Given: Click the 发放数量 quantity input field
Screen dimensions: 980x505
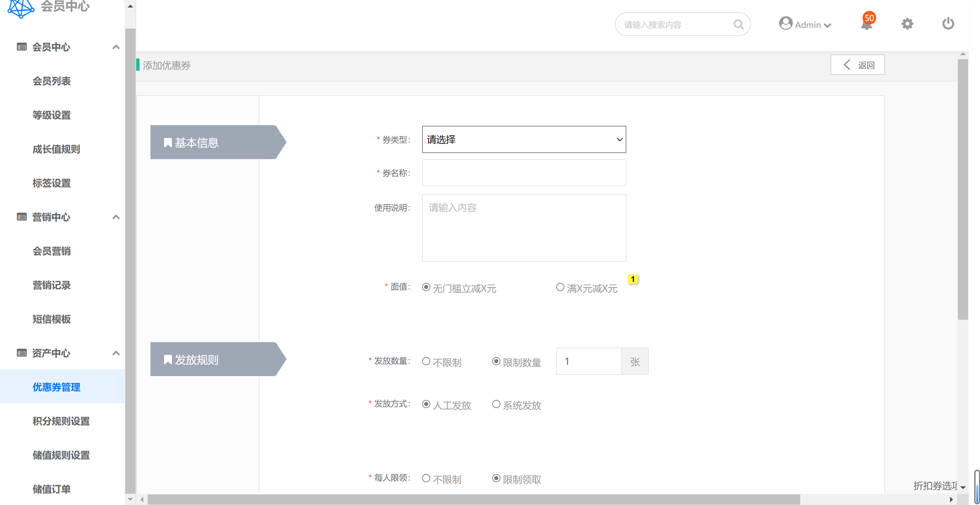Looking at the screenshot, I should (x=589, y=361).
